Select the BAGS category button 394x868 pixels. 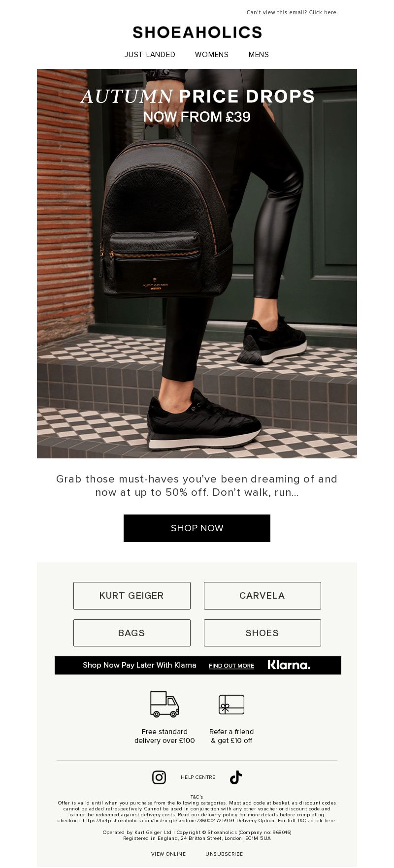pyautogui.click(x=132, y=633)
